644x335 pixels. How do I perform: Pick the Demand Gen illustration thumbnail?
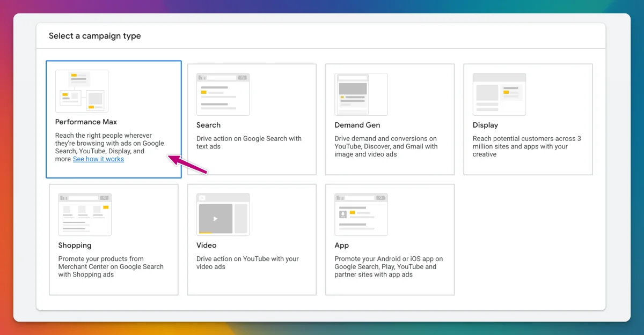click(361, 94)
